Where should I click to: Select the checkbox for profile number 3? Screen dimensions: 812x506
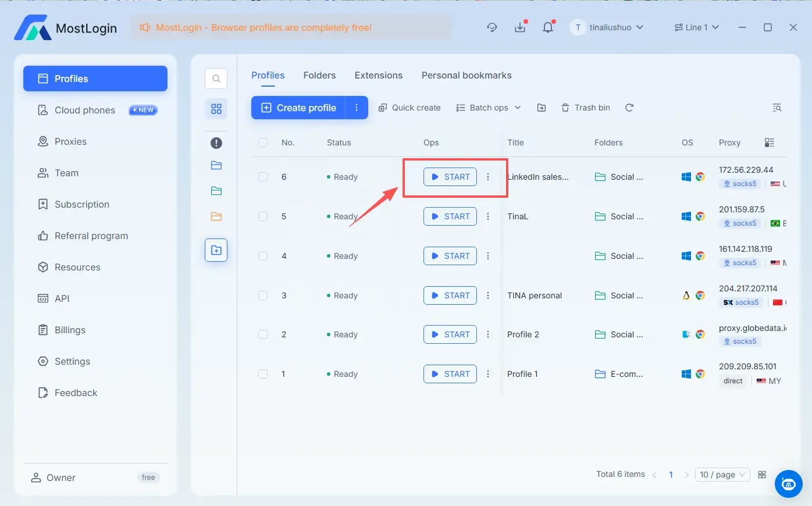[x=263, y=295]
